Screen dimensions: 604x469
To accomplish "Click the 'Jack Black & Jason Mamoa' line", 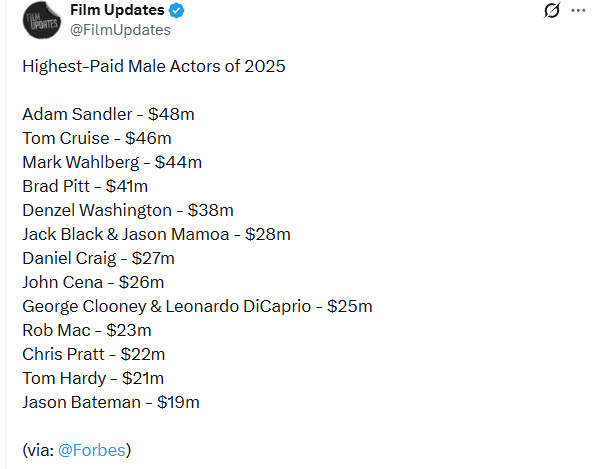I will click(156, 234).
